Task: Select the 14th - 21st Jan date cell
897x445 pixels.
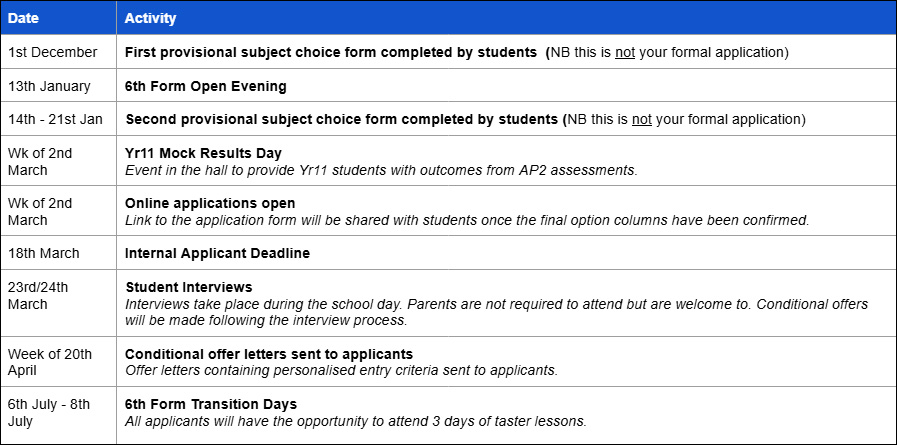Action: 58,119
